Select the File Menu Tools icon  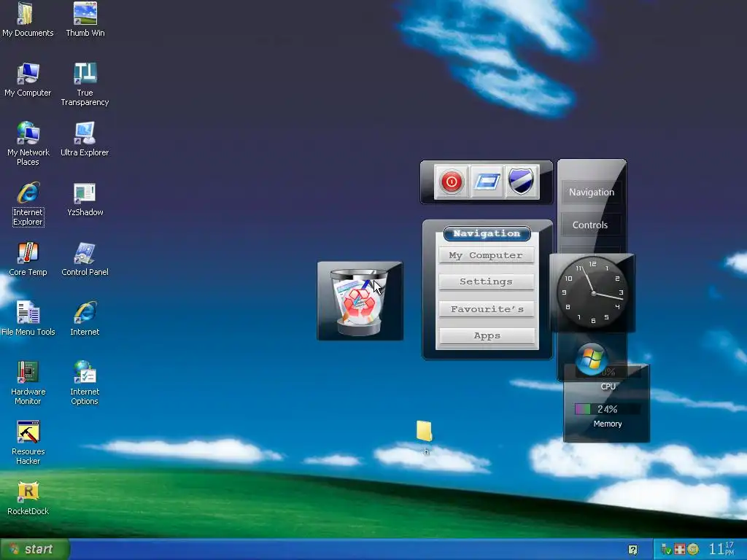point(28,319)
